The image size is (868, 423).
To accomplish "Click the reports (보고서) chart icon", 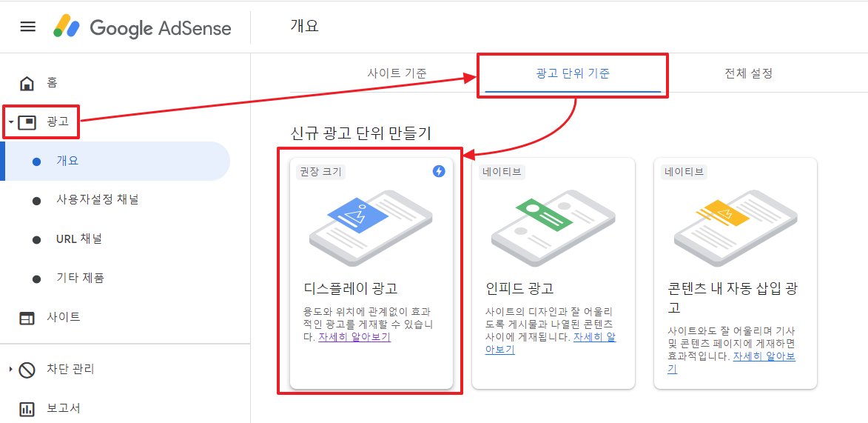I will (x=27, y=409).
